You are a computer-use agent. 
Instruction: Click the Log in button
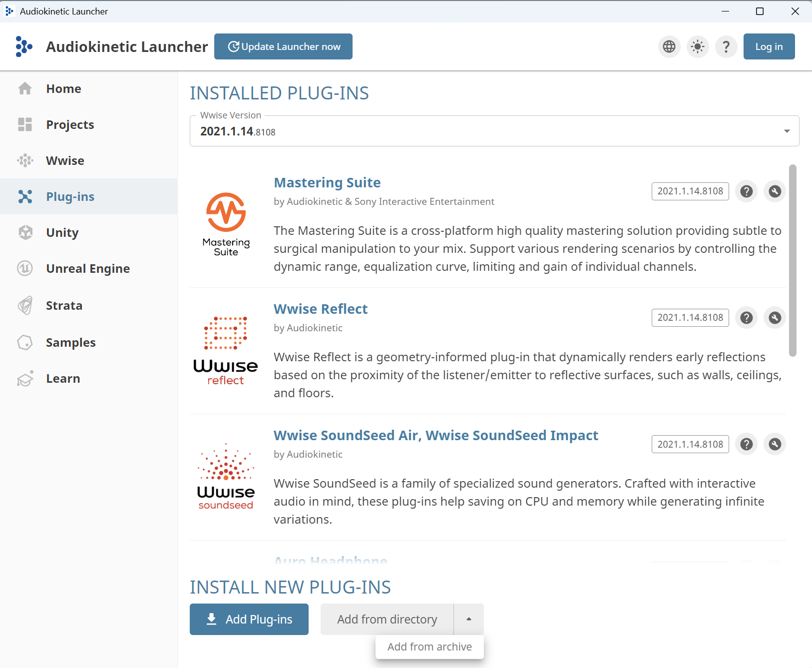pos(769,46)
